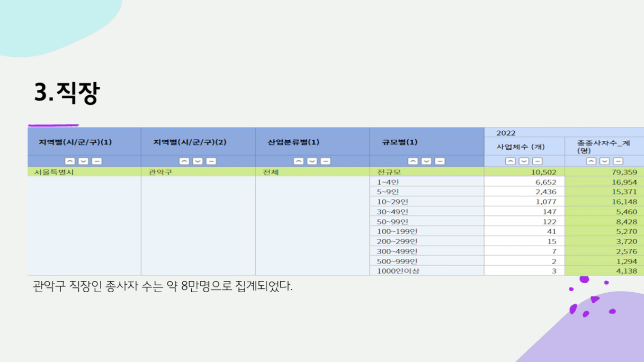Viewport: 644px width, 362px height.
Task: Select the 50~99인 size row
Action: point(392,221)
